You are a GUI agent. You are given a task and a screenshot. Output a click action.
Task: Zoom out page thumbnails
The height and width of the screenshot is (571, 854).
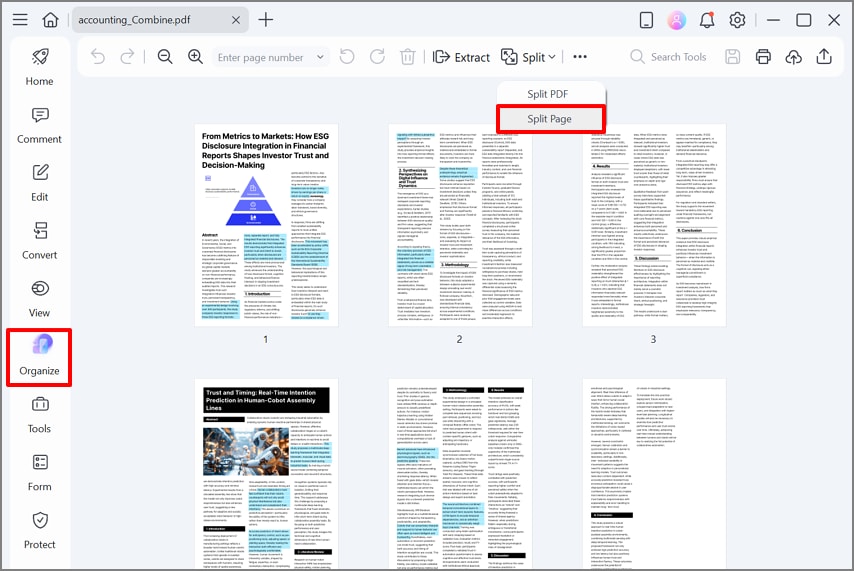coord(165,57)
